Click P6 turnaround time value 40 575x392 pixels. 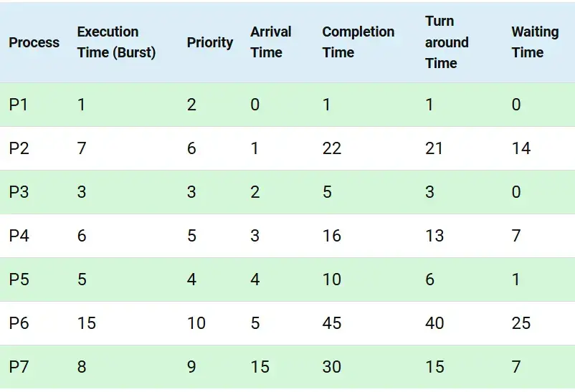(434, 323)
